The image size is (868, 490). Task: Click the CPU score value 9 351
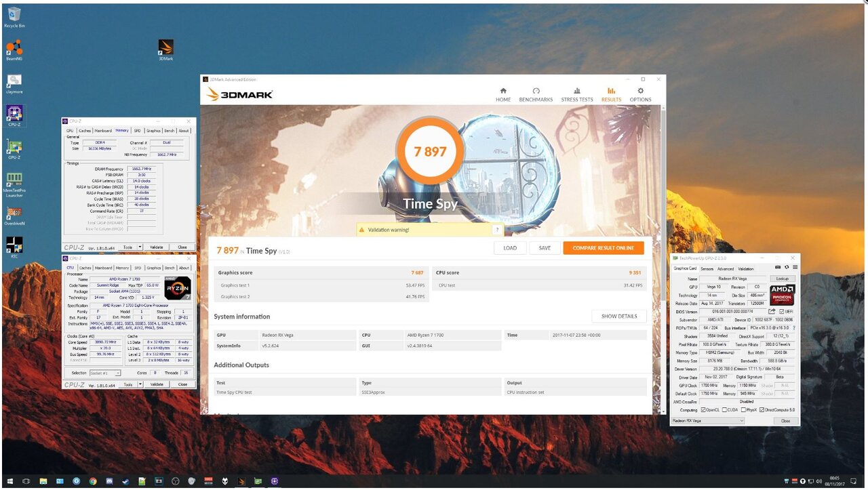click(x=635, y=272)
